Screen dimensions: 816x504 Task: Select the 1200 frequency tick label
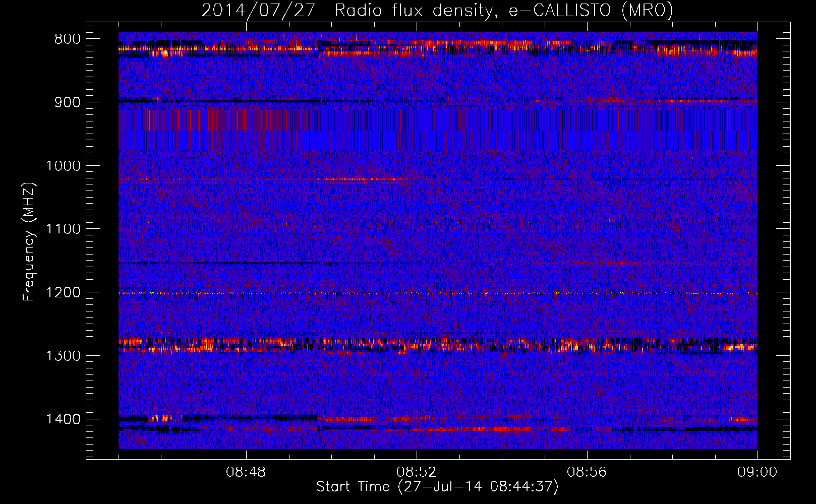(x=63, y=293)
